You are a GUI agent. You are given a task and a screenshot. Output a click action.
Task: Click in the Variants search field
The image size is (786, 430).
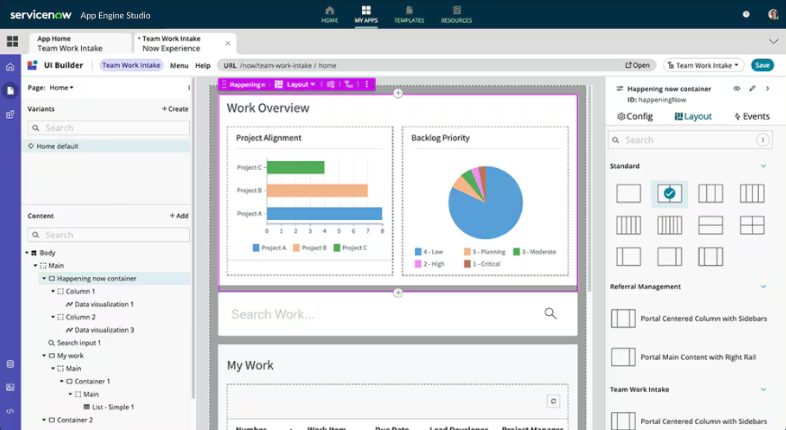click(x=108, y=128)
